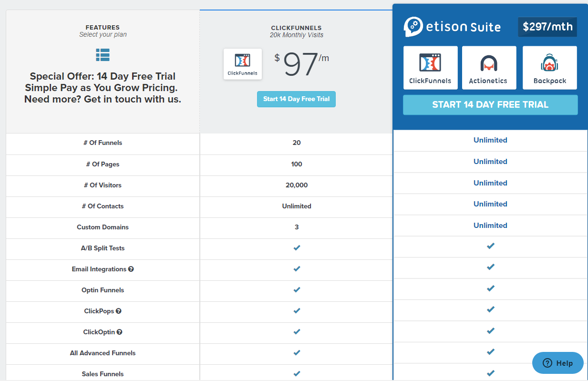Viewport: 588px width, 381px height.
Task: Click Etison Suite checkmark for Email Integrations
Action: [490, 267]
